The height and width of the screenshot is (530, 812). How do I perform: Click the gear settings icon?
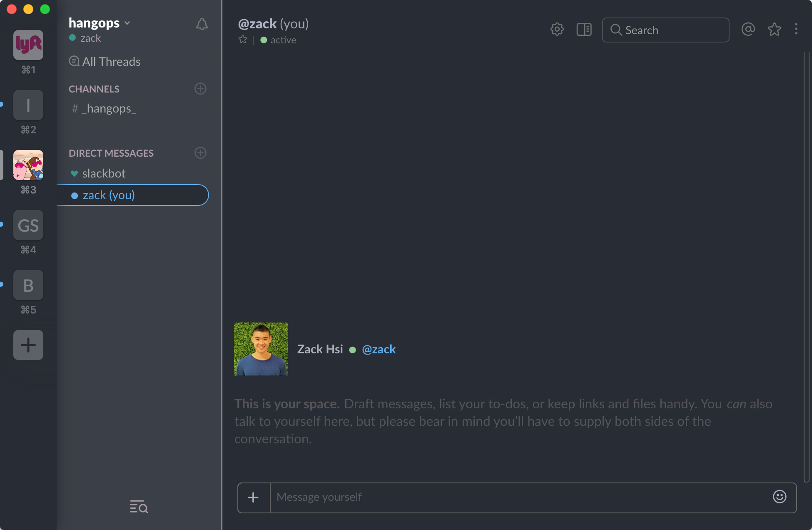pyautogui.click(x=557, y=29)
